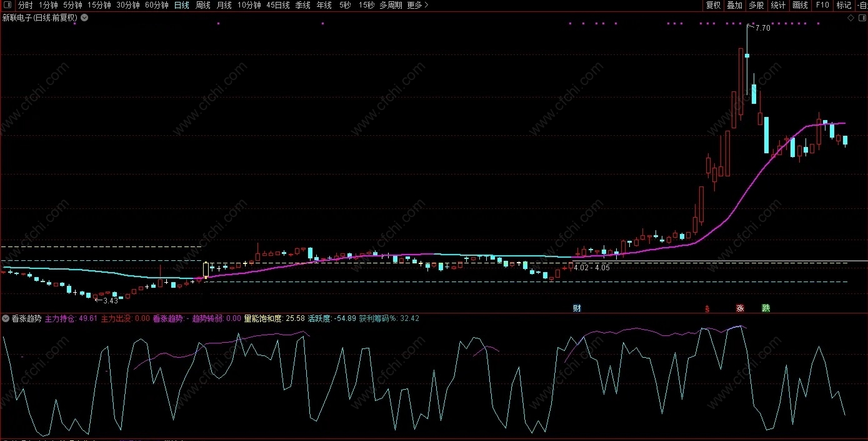Select the 60分钟 period tab
This screenshot has height=441, width=868.
point(156,5)
